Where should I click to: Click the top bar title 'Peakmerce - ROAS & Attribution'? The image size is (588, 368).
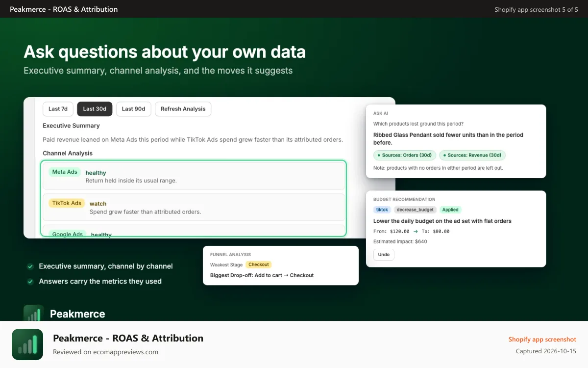pos(64,9)
